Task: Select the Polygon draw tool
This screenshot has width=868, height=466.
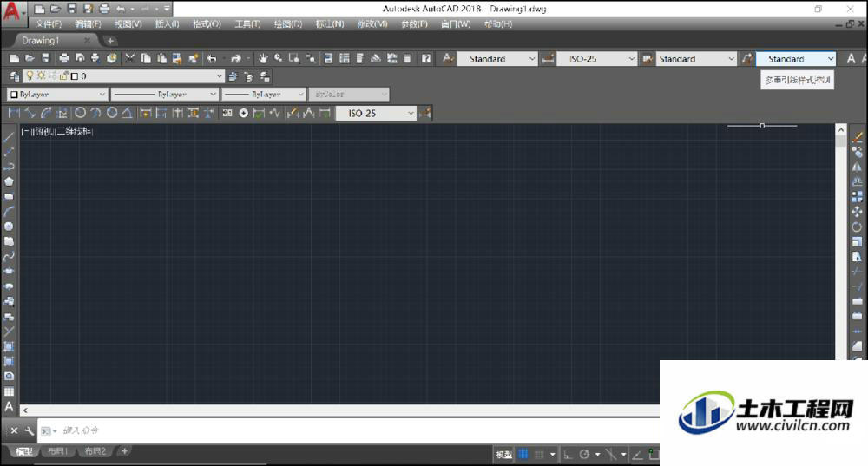Action: pyautogui.click(x=9, y=181)
